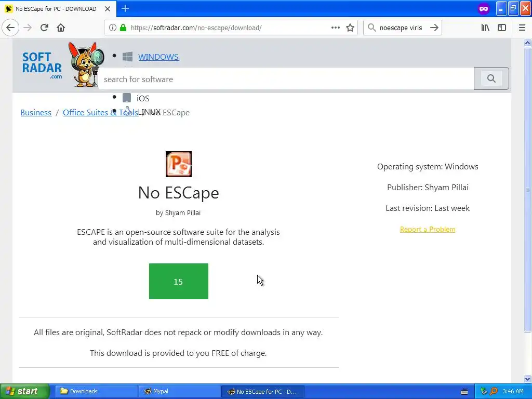Screen dimensions: 532x399
Task: Click the system tray network icon
Action: point(484,391)
